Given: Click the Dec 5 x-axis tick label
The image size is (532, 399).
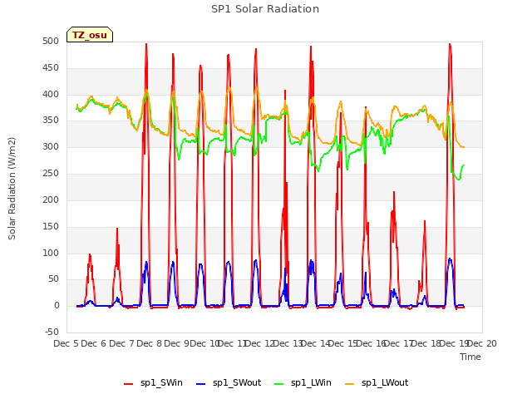Looking at the screenshot, I should point(66,343).
